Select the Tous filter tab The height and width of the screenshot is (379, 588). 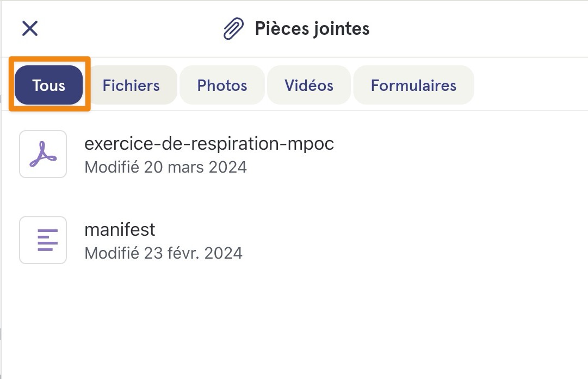(x=49, y=85)
